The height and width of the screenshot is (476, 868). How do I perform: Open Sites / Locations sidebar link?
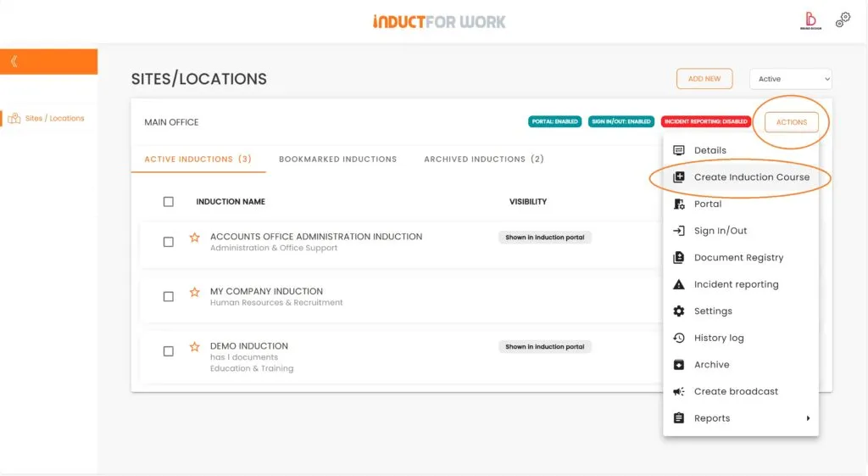(x=54, y=118)
